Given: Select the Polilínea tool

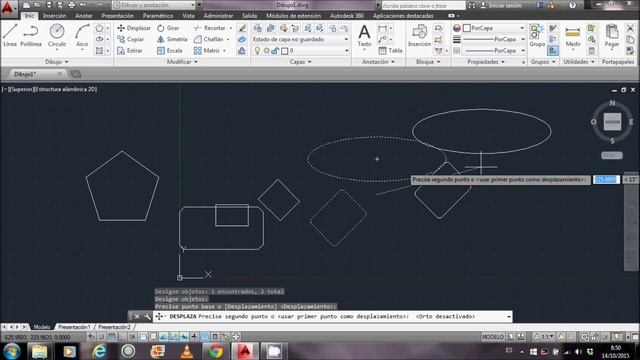Looking at the screenshot, I should (x=31, y=35).
